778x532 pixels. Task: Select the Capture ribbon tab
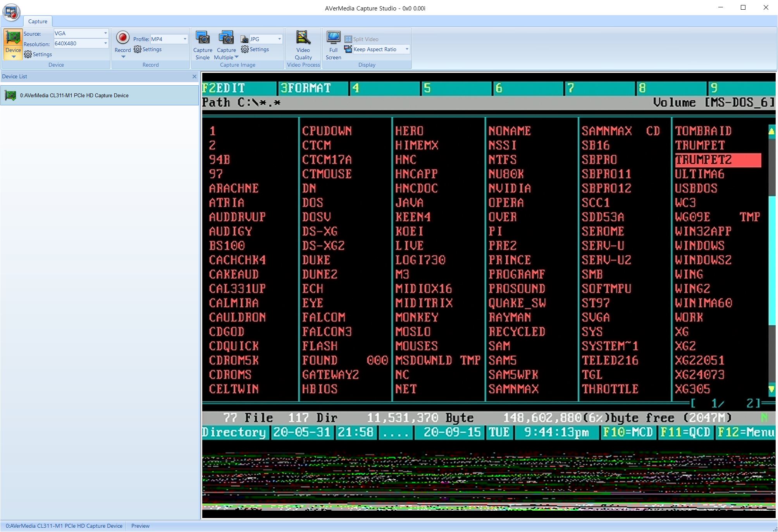tap(38, 21)
